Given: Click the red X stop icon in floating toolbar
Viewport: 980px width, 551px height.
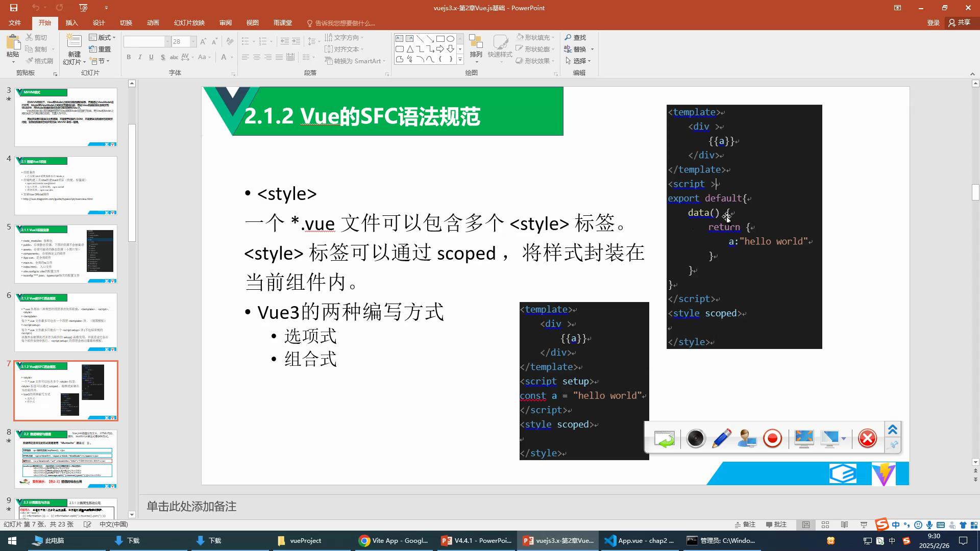Looking at the screenshot, I should click(867, 439).
